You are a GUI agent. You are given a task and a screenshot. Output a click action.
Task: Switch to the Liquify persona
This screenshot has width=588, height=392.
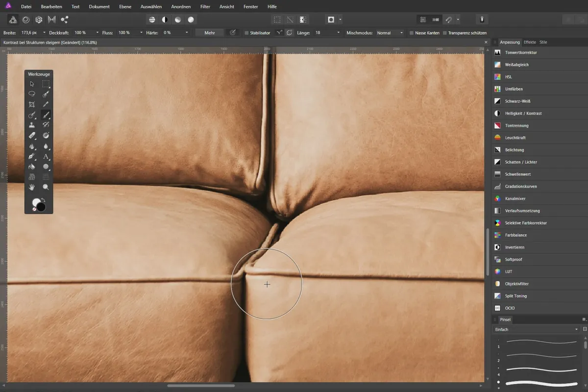[26, 20]
